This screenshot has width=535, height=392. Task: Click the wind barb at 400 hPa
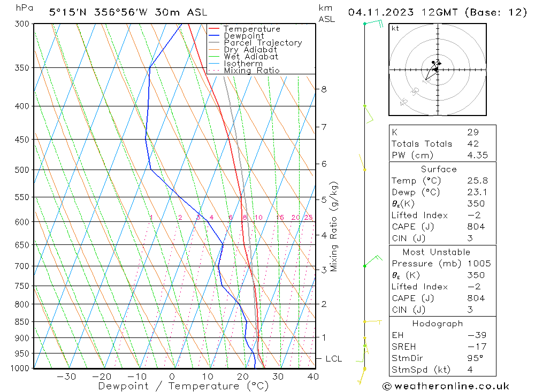click(369, 114)
